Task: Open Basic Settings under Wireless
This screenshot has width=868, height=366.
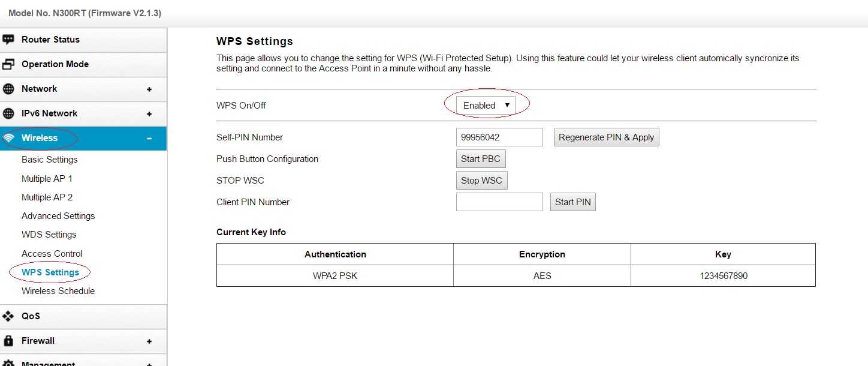Action: pyautogui.click(x=50, y=160)
